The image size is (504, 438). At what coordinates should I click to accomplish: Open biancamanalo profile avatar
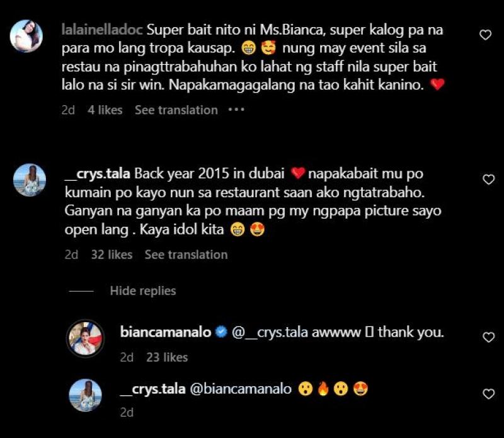pos(85,338)
